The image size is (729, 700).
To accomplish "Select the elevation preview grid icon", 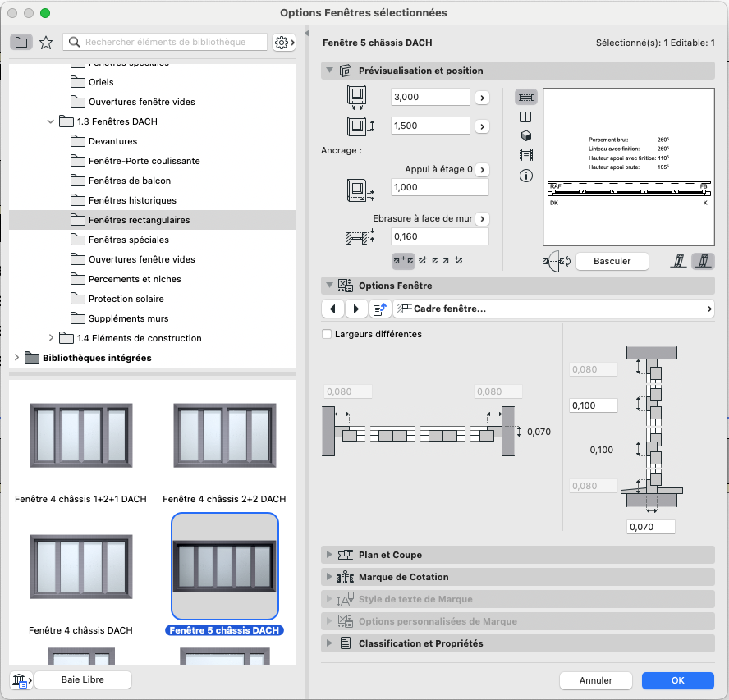I will tap(526, 117).
